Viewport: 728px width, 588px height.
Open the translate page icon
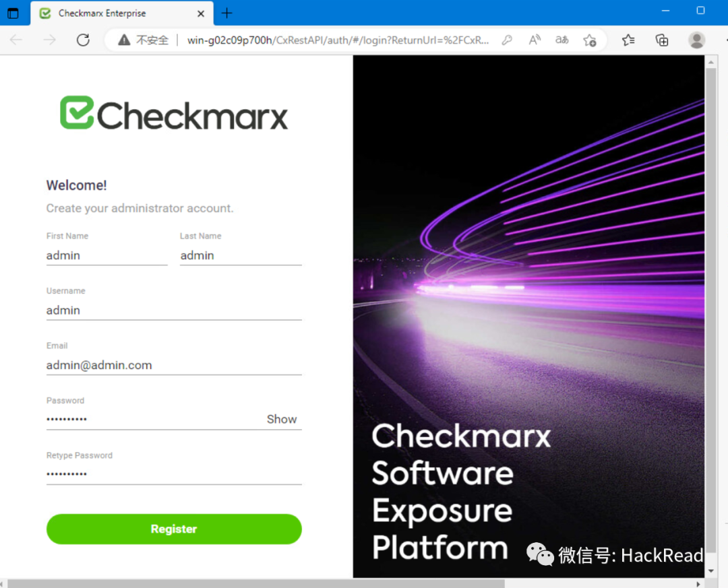(x=562, y=40)
